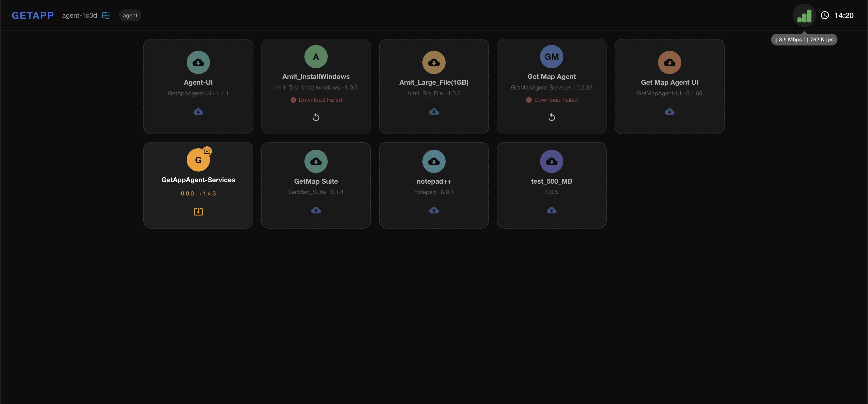
Task: Click the 14:20 time display
Action: point(844,15)
